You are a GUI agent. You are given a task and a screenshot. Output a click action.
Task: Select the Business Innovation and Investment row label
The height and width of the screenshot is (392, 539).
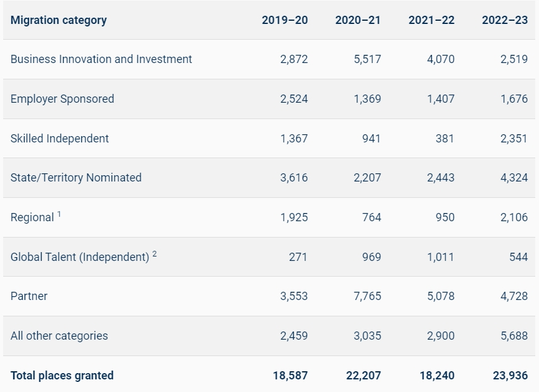101,59
